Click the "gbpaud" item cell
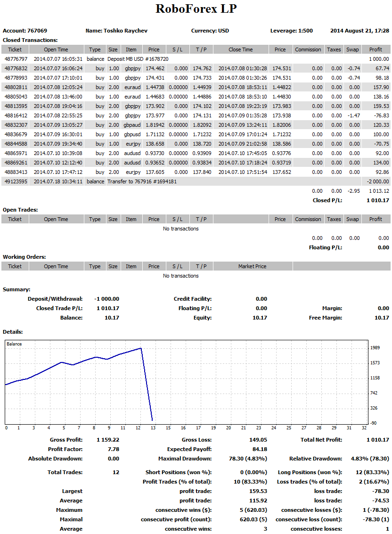Viewport: 392px width, 534px height. click(x=132, y=125)
